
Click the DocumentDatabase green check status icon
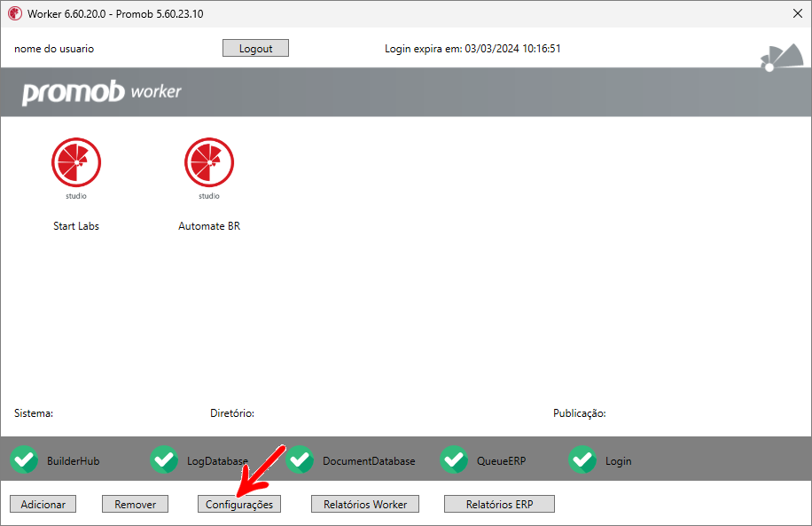tap(300, 459)
